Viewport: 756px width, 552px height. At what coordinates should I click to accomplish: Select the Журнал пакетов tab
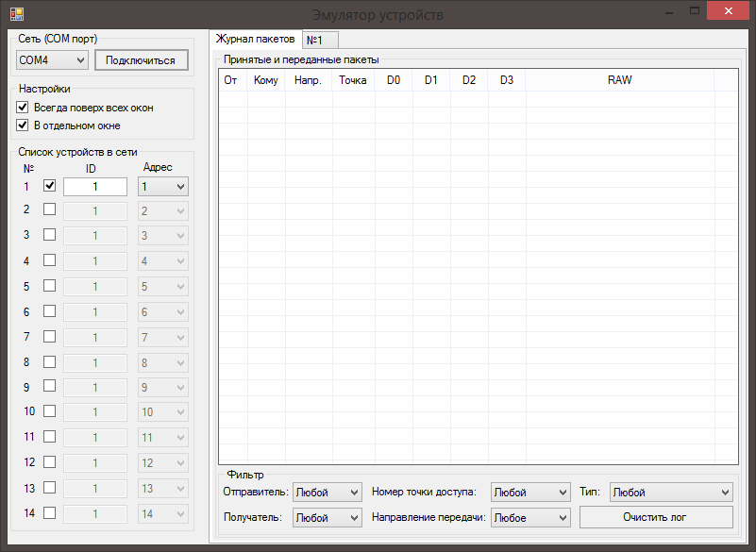255,39
